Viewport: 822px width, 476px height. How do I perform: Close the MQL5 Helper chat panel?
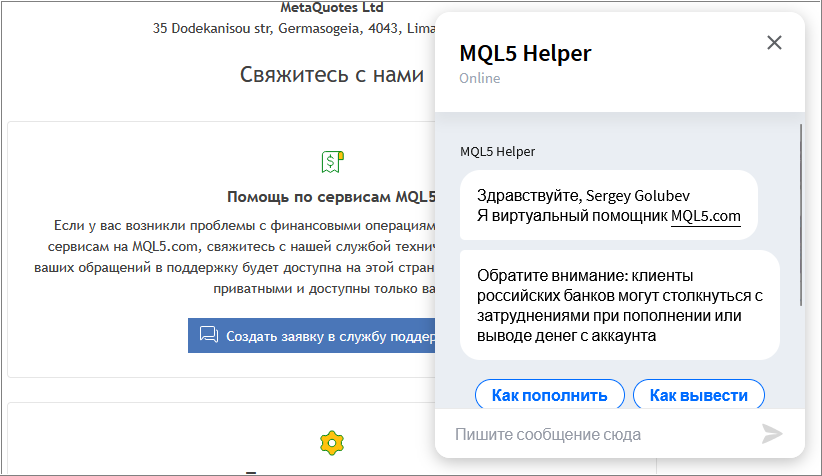(x=774, y=42)
